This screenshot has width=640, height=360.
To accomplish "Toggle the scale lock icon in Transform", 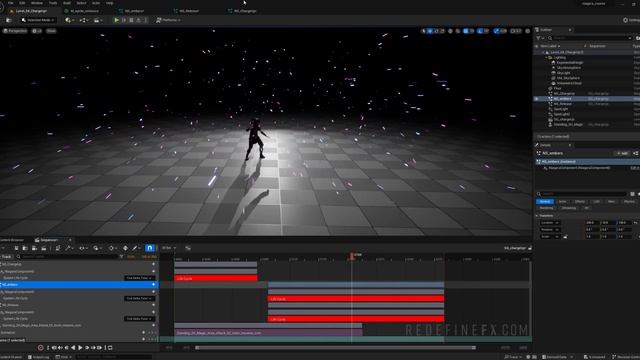I will (x=565, y=237).
